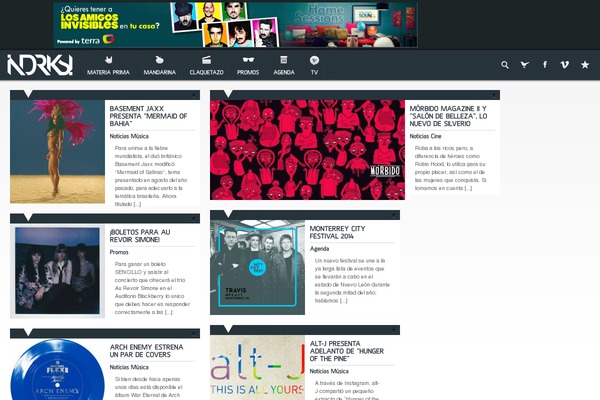Click excerpt starting "Un nuevo festival se une"
The image size is (600, 400).
352,281
